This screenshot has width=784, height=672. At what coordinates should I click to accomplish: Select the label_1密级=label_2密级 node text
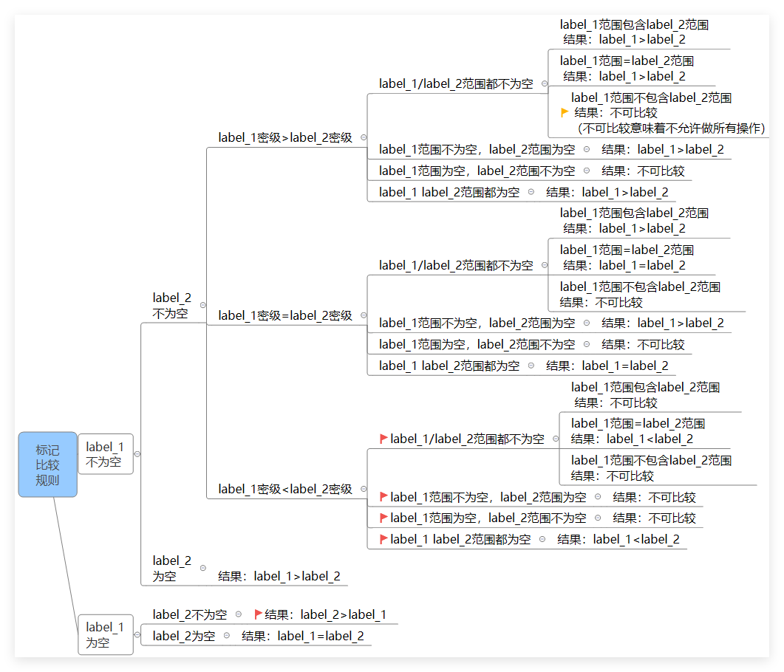pos(284,315)
